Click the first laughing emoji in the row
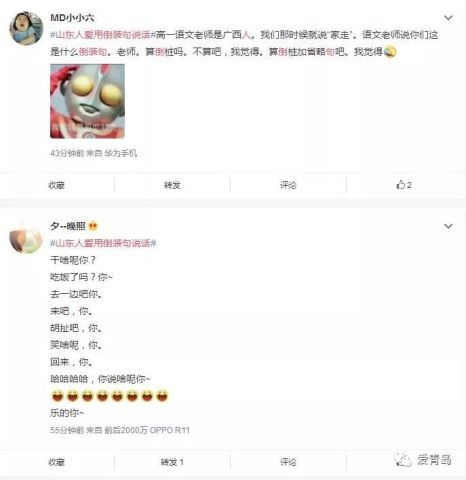 58,396
